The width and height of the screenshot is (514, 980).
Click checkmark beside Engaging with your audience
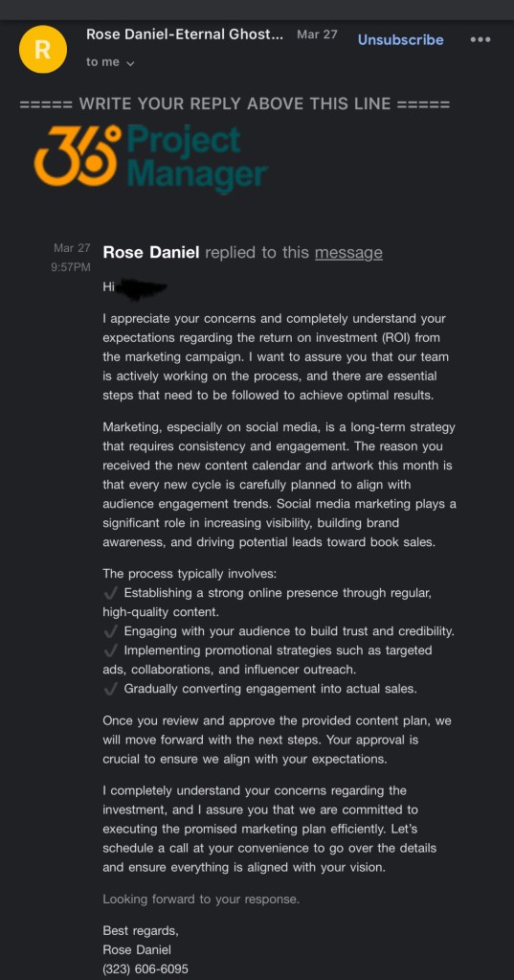click(x=110, y=631)
